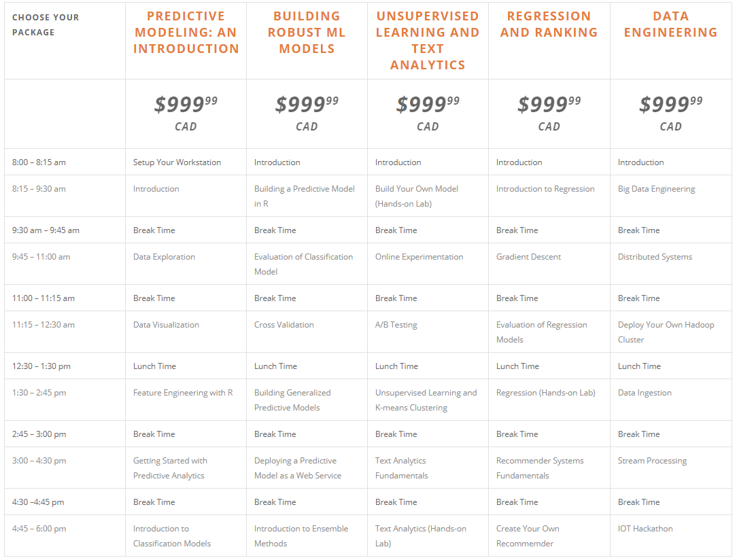Select the Cross Validation session
The image size is (737, 560).
[x=284, y=325]
